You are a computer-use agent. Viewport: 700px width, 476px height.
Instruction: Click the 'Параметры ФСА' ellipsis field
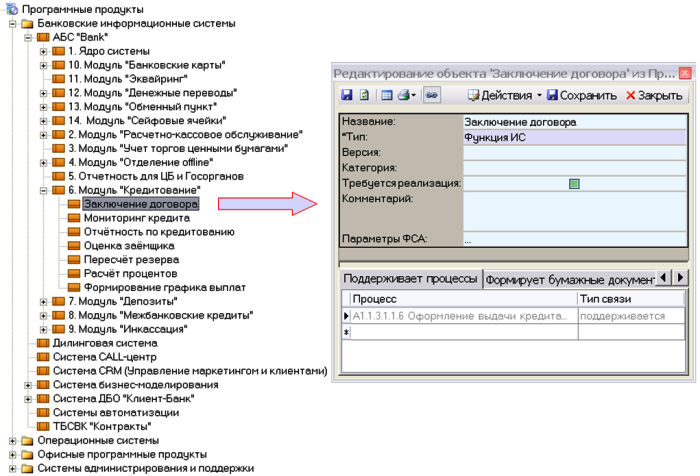point(574,239)
